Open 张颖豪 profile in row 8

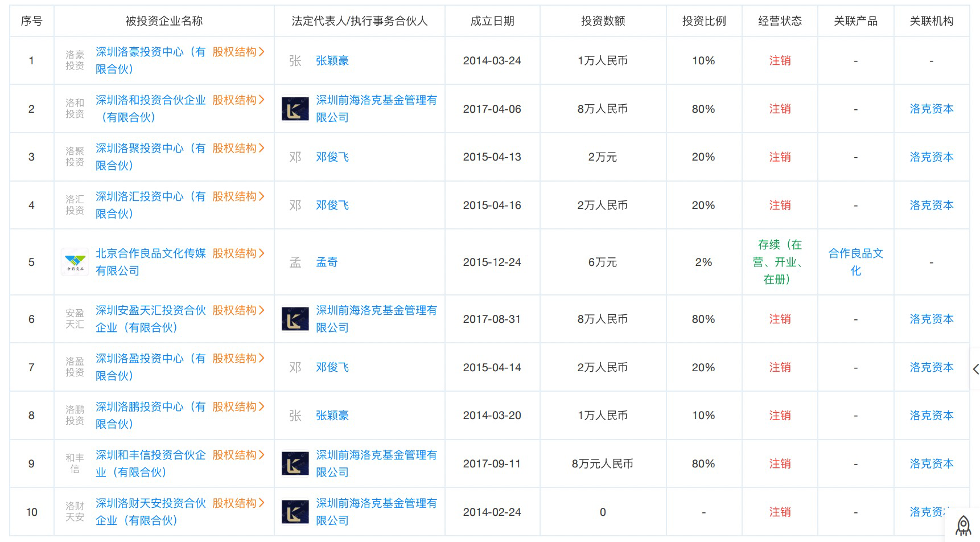pyautogui.click(x=332, y=416)
